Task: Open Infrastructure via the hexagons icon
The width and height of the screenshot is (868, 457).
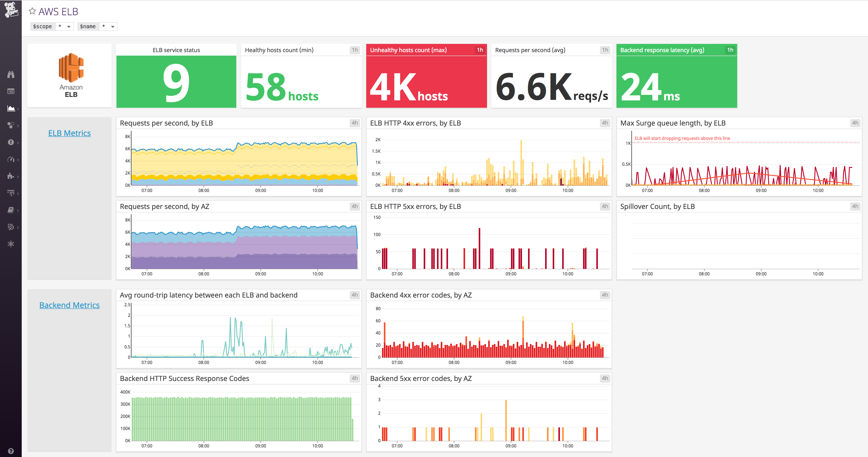Action: point(11,125)
